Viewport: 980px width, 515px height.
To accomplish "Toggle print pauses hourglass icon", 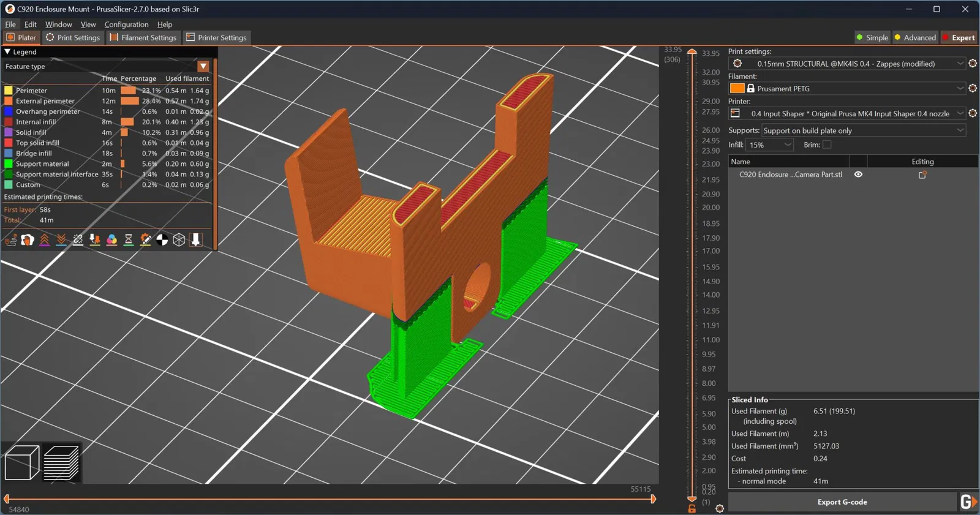I will click(129, 240).
